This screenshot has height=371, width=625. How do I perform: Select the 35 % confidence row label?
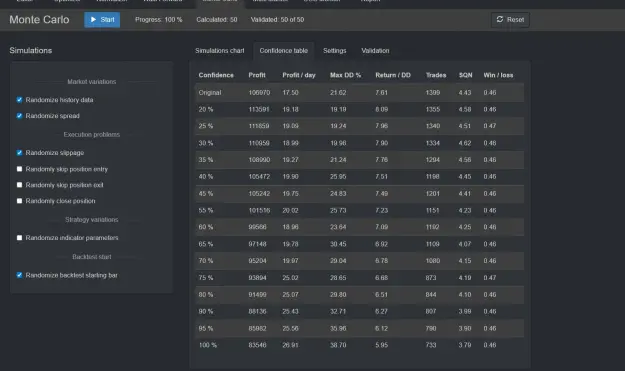coord(206,160)
